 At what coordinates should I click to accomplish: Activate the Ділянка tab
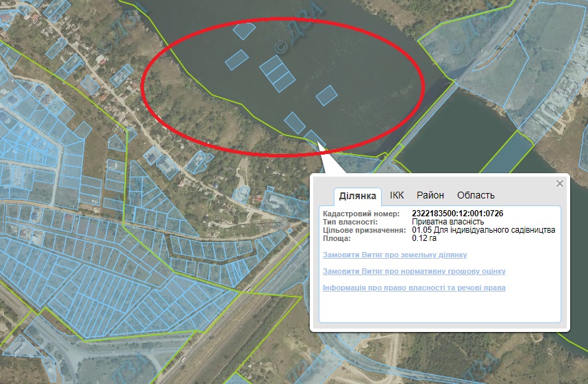tap(357, 196)
